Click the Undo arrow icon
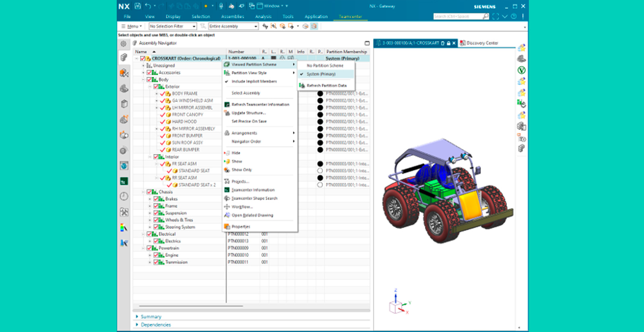This screenshot has height=332, width=644. click(148, 6)
